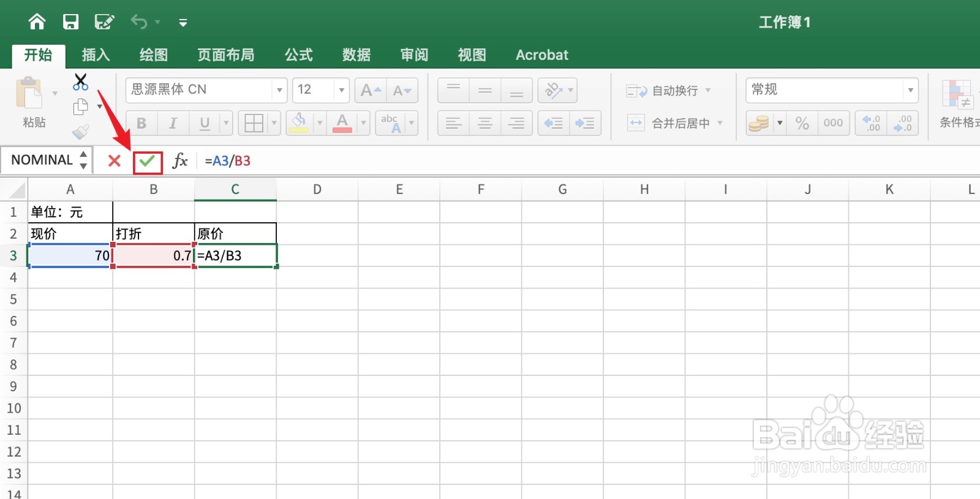
Task: Increase cell indent
Action: click(x=585, y=123)
